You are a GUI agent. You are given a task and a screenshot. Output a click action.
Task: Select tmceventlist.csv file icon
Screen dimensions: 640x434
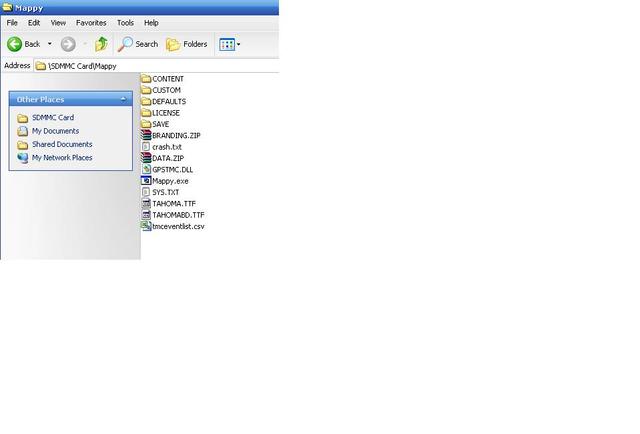tap(146, 226)
